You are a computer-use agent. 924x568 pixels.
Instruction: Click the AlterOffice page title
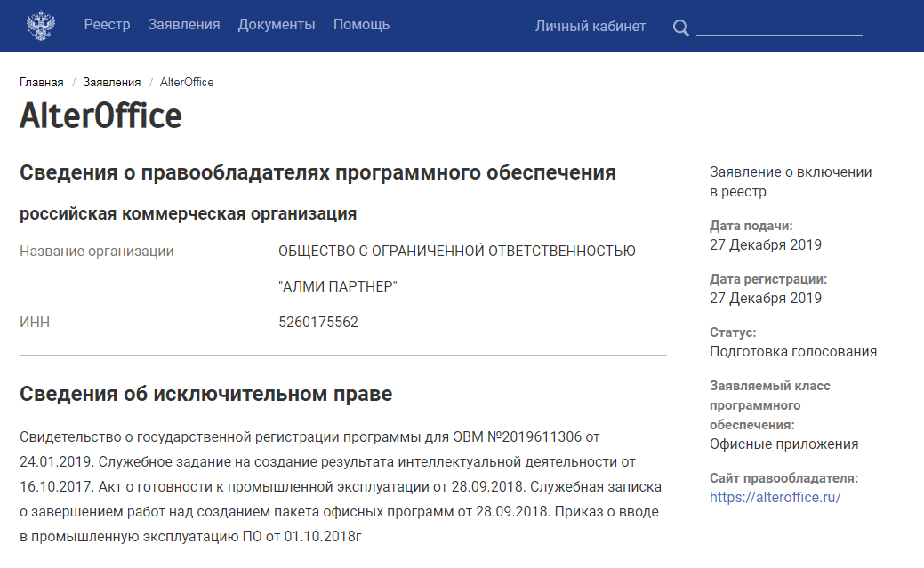tap(100, 116)
